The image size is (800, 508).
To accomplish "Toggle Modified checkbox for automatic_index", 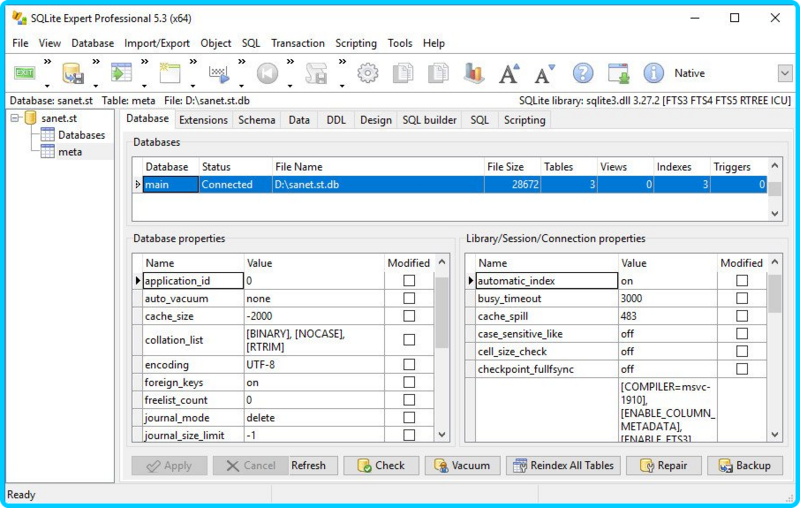I will click(x=742, y=281).
